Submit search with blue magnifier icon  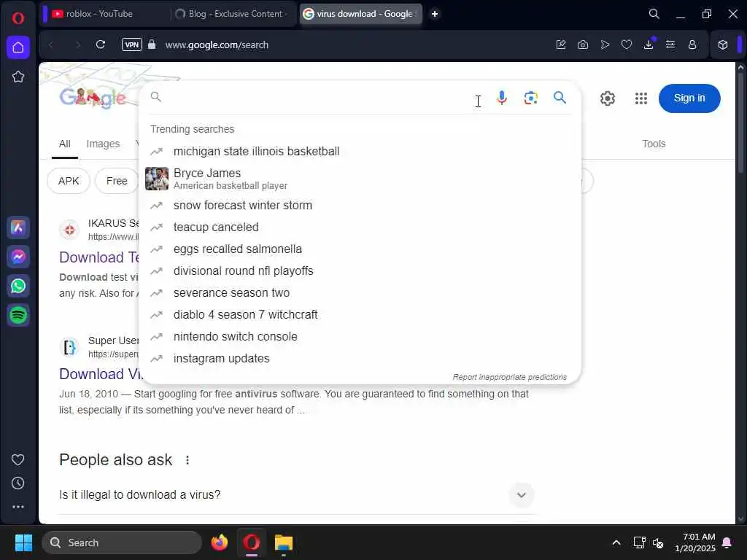point(560,98)
